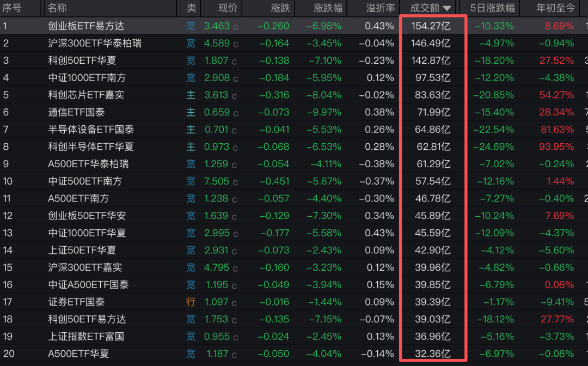Select row 创业板ETF易方达
Viewport: 588px width, 366px height.
click(x=294, y=26)
